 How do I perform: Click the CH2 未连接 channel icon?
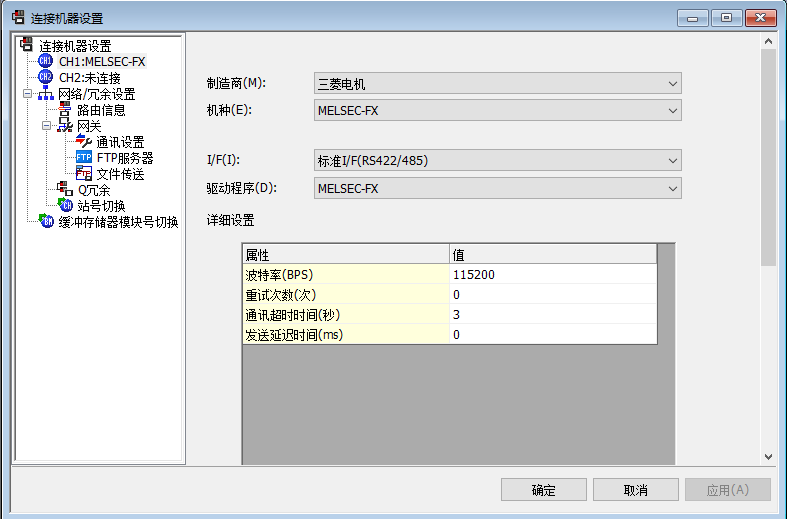point(45,77)
